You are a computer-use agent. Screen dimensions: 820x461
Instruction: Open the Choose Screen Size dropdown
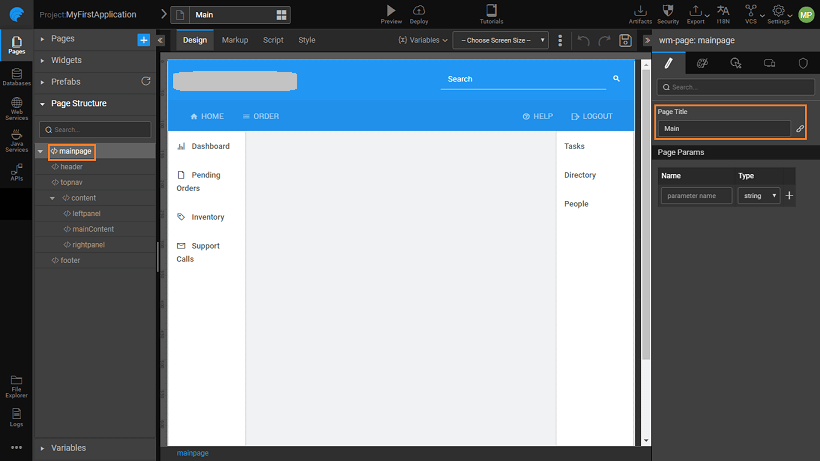(500, 40)
